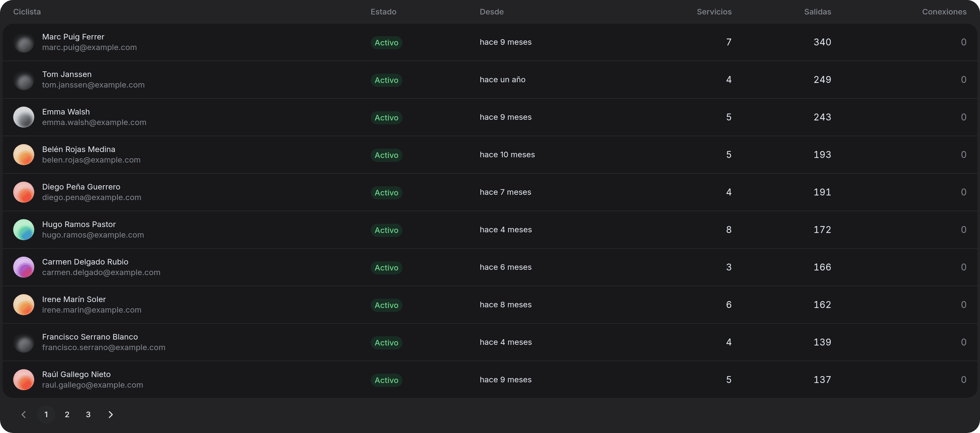Click Activo badge in Marc Puig row
Viewport: 980px width, 433px height.
(386, 42)
